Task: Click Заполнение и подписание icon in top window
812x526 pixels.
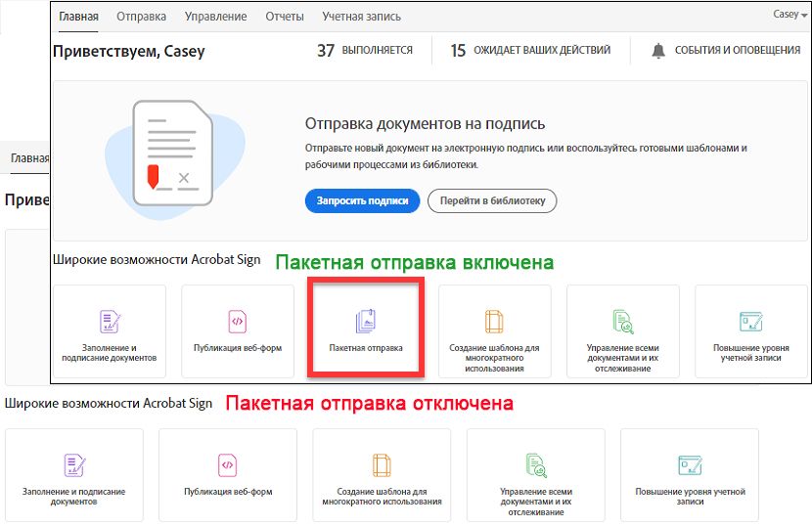Action: 110,321
